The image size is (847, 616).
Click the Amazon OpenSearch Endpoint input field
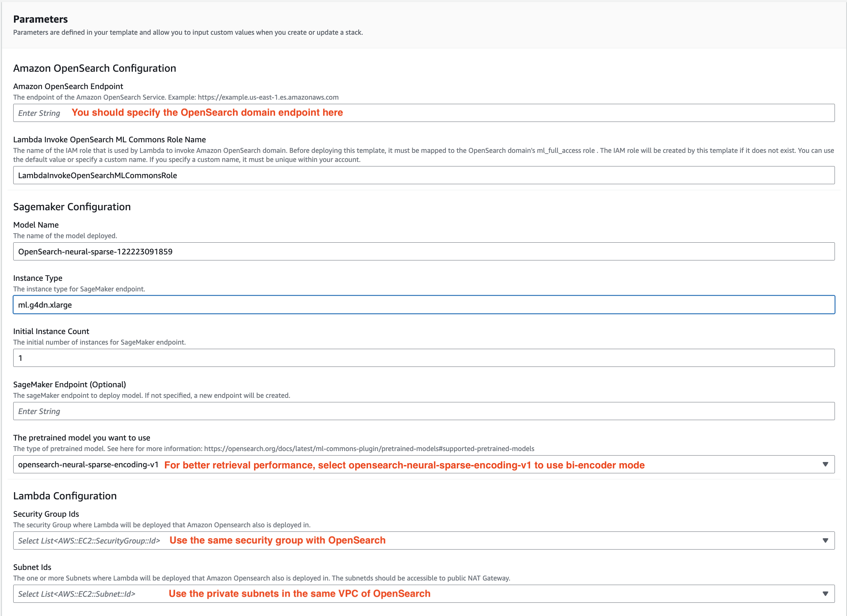click(x=423, y=113)
